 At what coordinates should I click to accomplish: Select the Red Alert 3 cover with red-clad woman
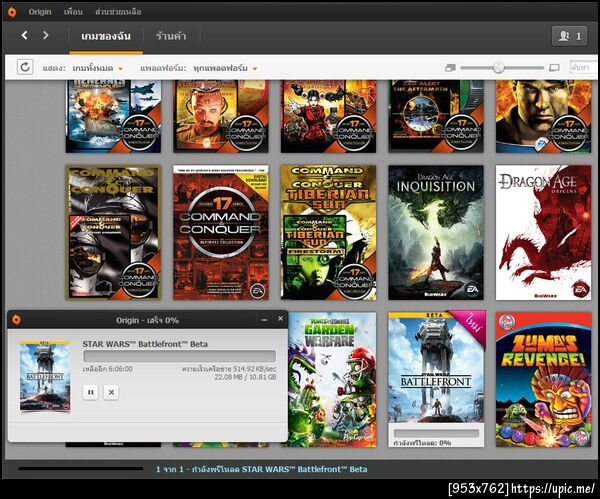[x=328, y=116]
